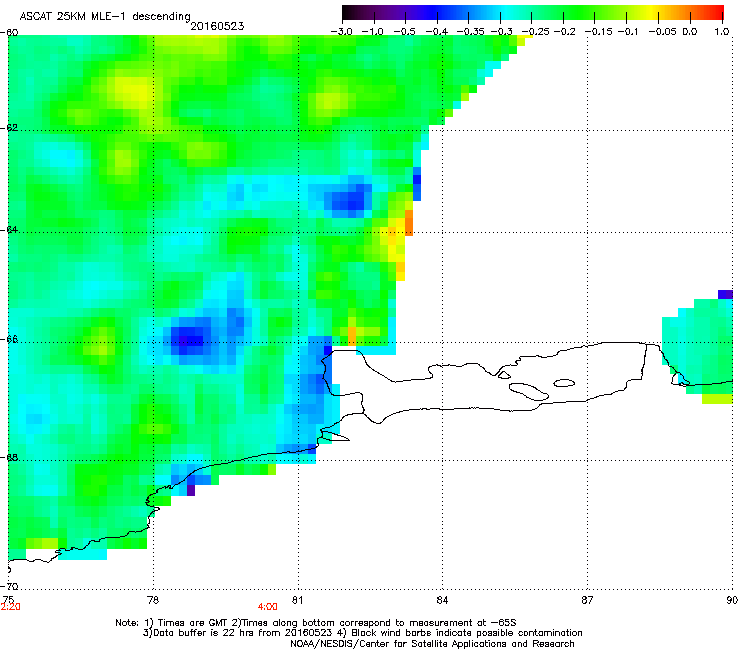Click the '75' longitude label
This screenshot has height=650, width=740.
8,600
